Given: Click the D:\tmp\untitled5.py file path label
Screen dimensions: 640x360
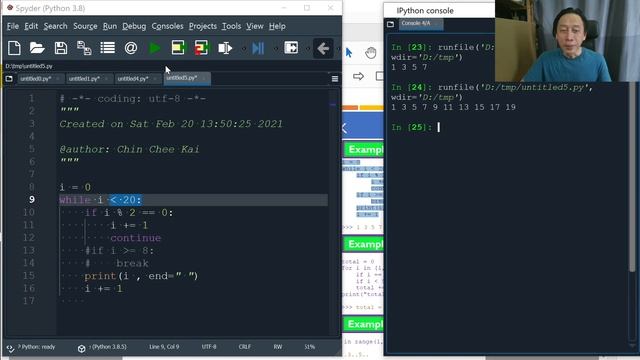Looking at the screenshot, I should 29,66.
